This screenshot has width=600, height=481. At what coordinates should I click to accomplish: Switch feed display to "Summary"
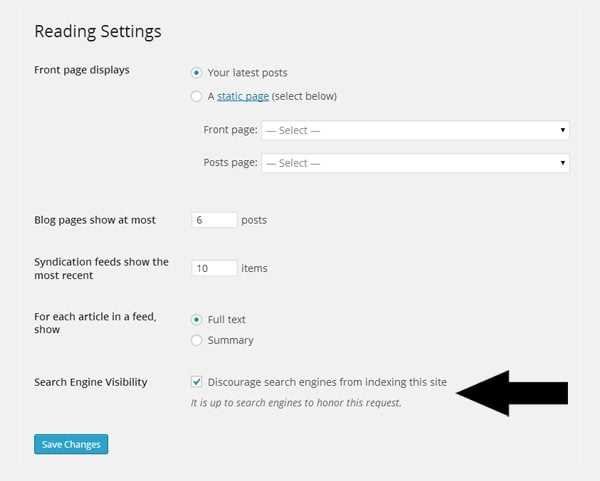click(196, 340)
